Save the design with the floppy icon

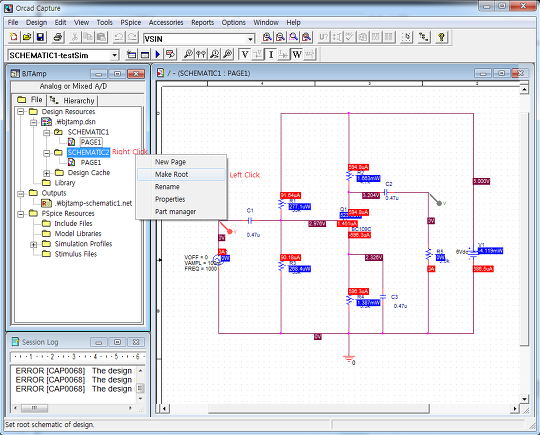coord(40,37)
